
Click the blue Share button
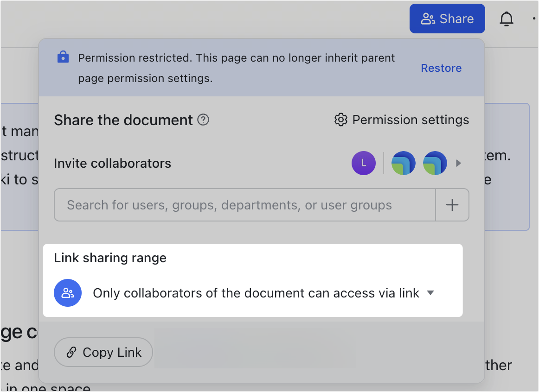click(447, 18)
